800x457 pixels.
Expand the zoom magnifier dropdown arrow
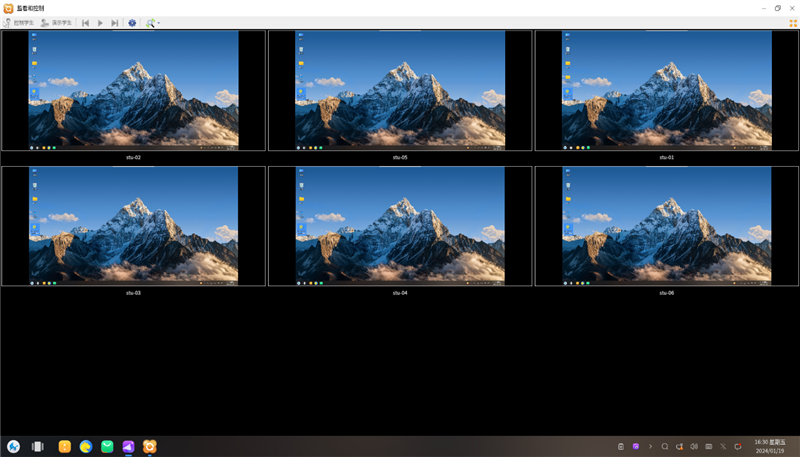tap(159, 23)
